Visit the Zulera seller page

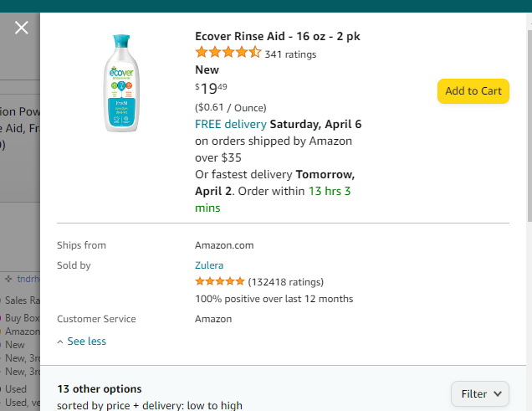click(209, 265)
